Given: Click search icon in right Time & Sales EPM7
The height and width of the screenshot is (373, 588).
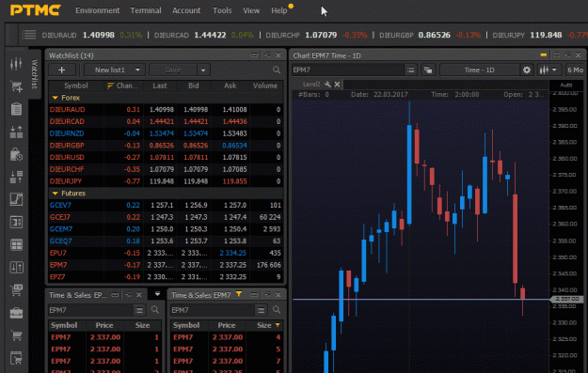Looking at the screenshot, I should pos(277,310).
